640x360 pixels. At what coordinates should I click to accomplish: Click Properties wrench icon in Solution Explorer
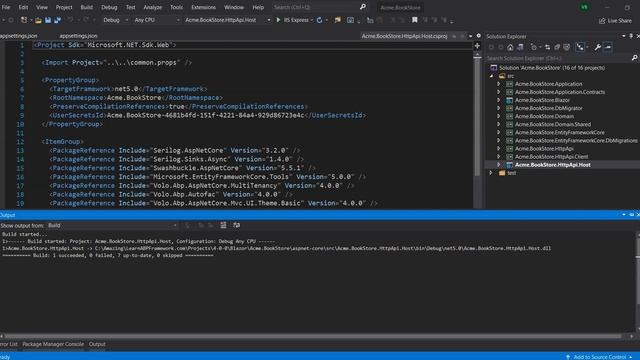tap(598, 47)
